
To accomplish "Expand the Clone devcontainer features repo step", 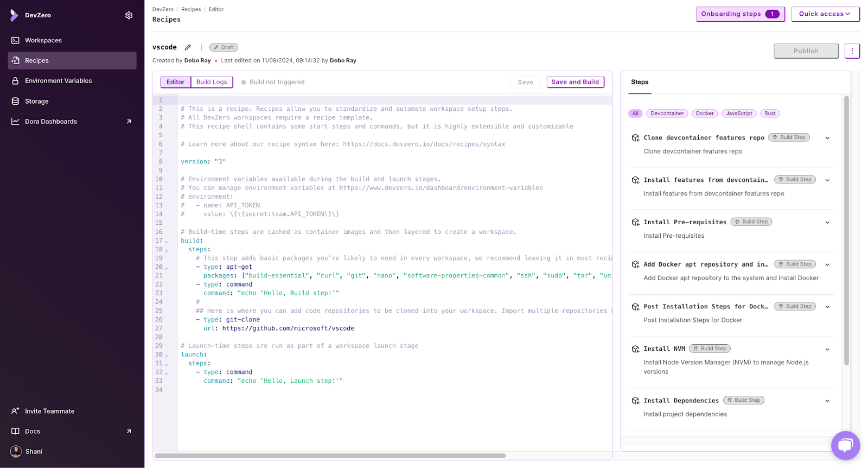I will [x=827, y=138].
